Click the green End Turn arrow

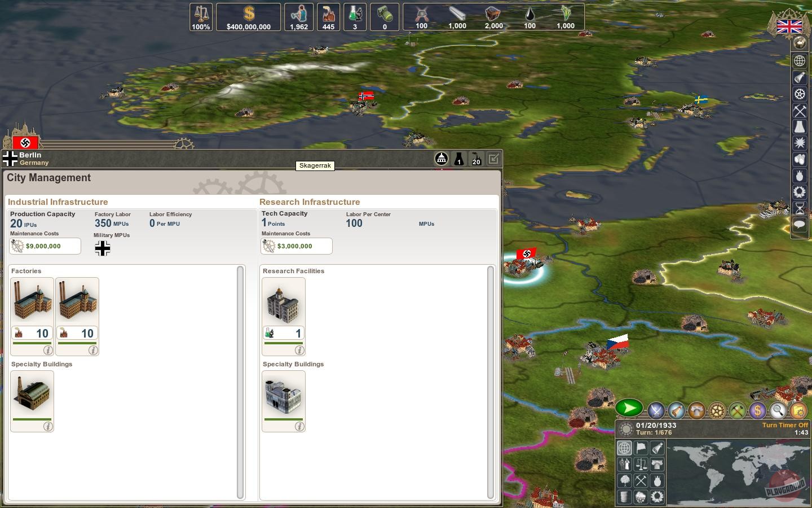pyautogui.click(x=629, y=408)
